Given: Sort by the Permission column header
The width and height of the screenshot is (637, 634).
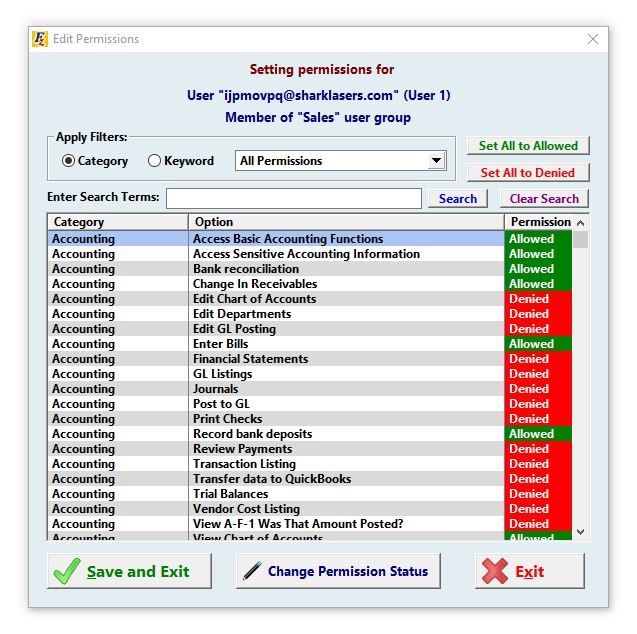Looking at the screenshot, I should tap(541, 222).
